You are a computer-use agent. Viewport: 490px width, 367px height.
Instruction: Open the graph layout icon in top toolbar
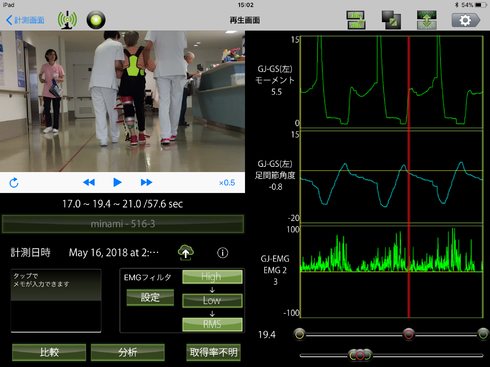coord(356,20)
